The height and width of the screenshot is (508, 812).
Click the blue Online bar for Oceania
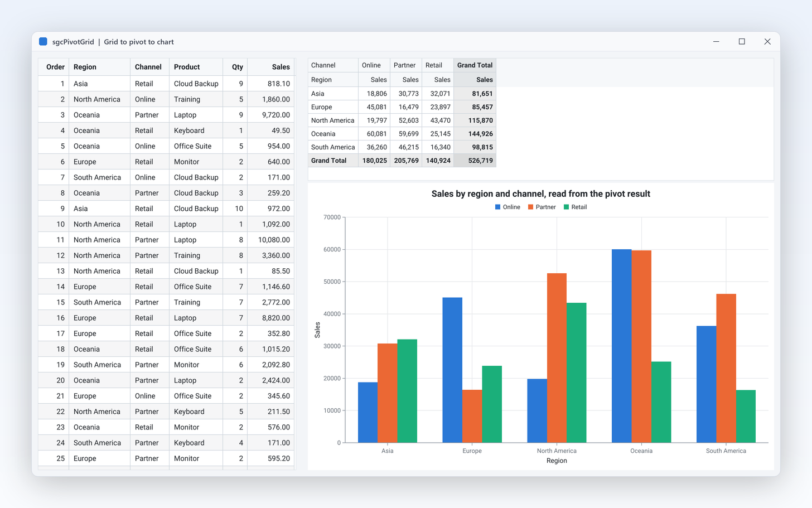[621, 346]
